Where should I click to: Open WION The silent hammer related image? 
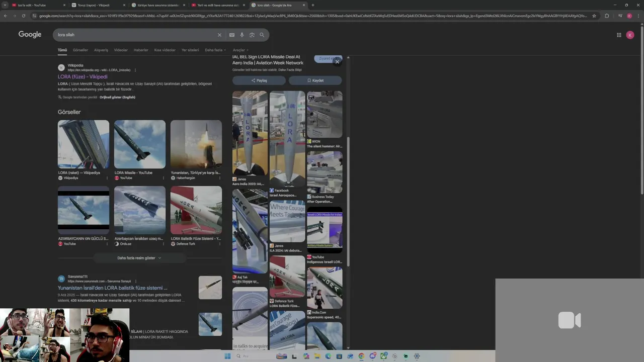point(325,115)
